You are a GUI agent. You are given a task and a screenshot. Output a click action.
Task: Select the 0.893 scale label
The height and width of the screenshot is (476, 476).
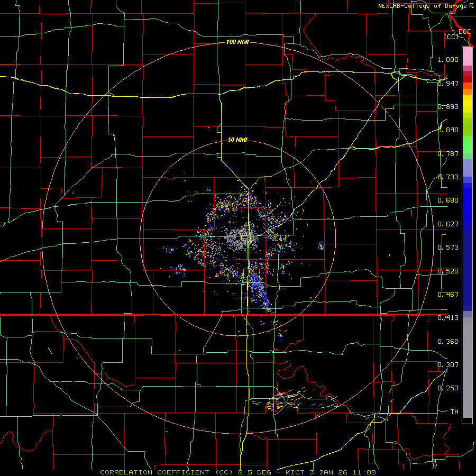pyautogui.click(x=448, y=106)
